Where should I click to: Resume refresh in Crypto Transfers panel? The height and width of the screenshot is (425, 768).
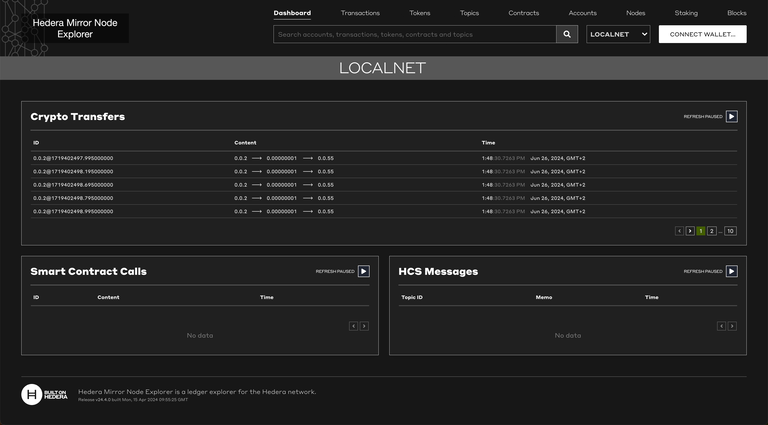tap(731, 117)
